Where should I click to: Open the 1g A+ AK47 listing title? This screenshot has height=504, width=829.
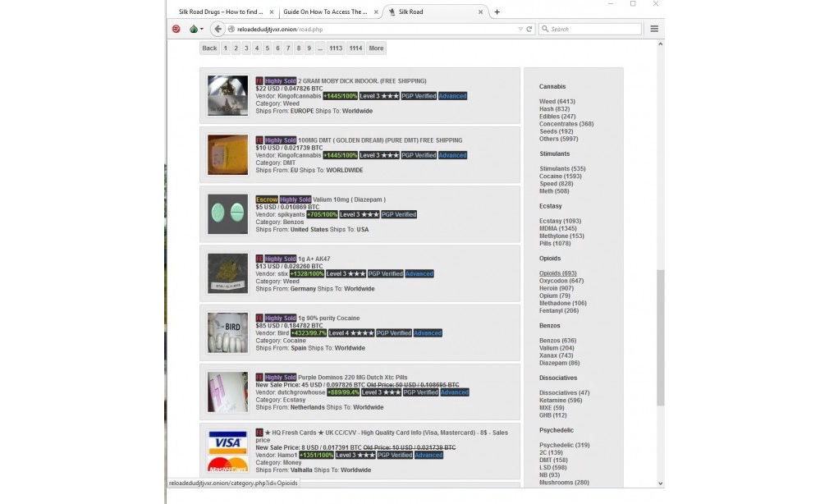coord(314,259)
